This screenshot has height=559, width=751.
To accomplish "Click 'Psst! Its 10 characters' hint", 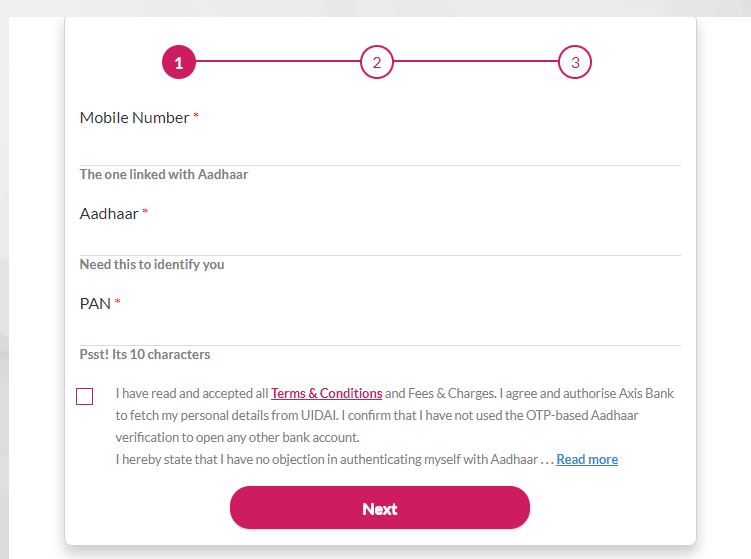I will click(x=145, y=354).
